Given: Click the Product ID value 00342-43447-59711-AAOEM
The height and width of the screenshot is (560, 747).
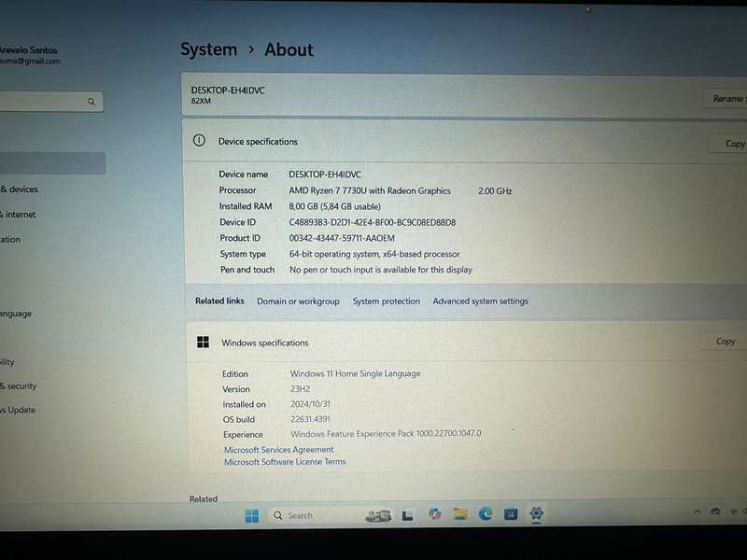Looking at the screenshot, I should pyautogui.click(x=342, y=238).
